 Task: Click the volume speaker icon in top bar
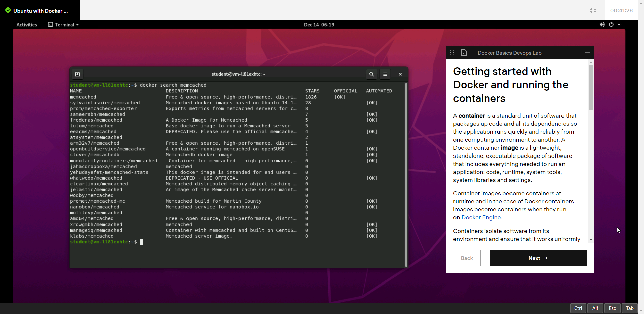(602, 25)
